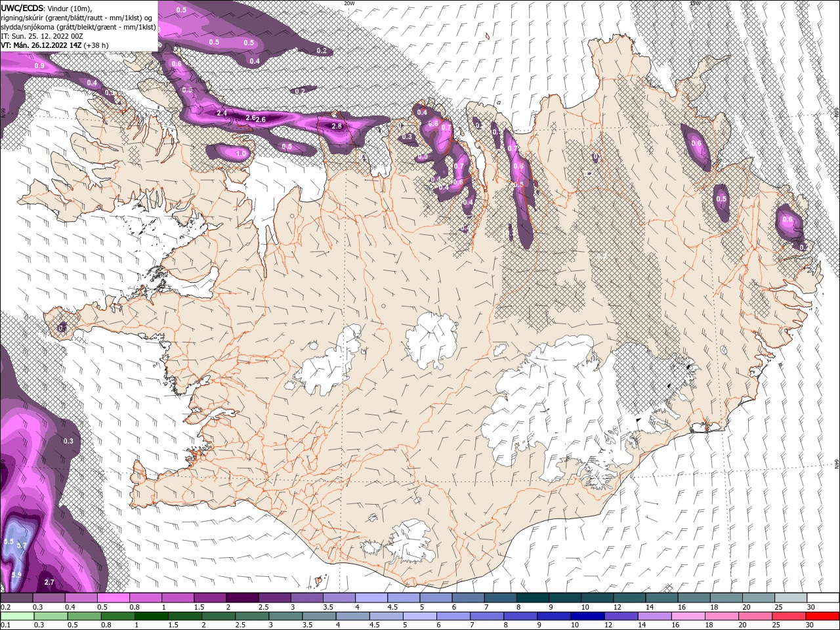This screenshot has width=840, height=630.
Task: Click the "2.7" value in the southwest sea
Action: pos(49,582)
